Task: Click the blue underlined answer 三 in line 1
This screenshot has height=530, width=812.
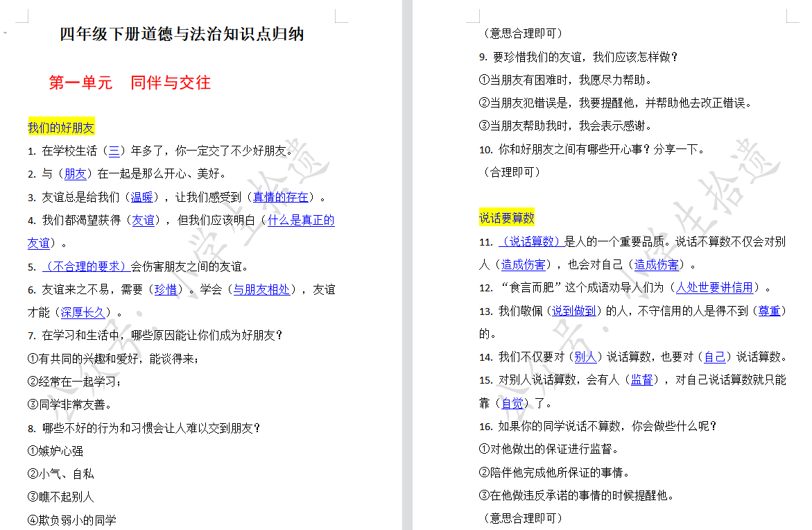Action: pos(114,151)
